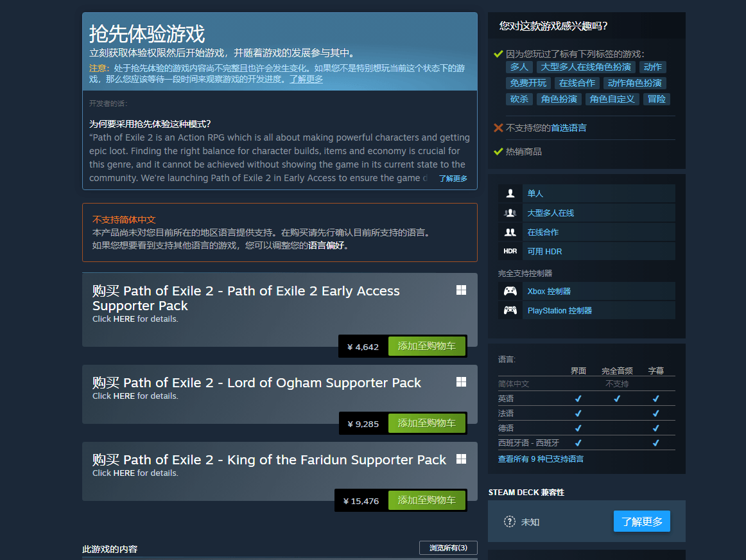Click the 动作角色扮演 tag
Screen dimensions: 746x560
tap(635, 83)
